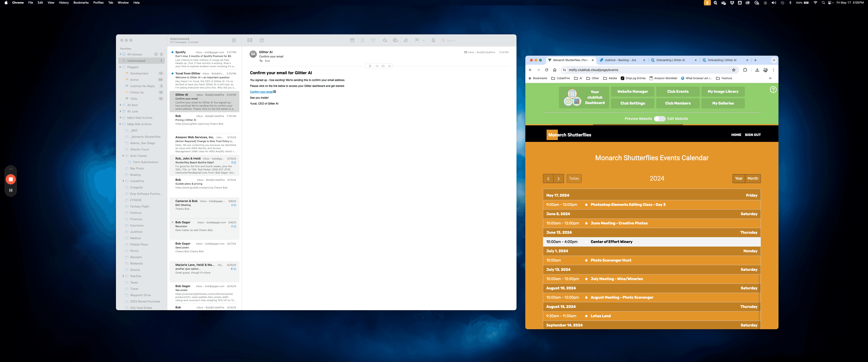Image resolution: width=868 pixels, height=362 pixels.
Task: Open the Bookmarks menu in the menu bar
Action: pyautogui.click(x=81, y=3)
